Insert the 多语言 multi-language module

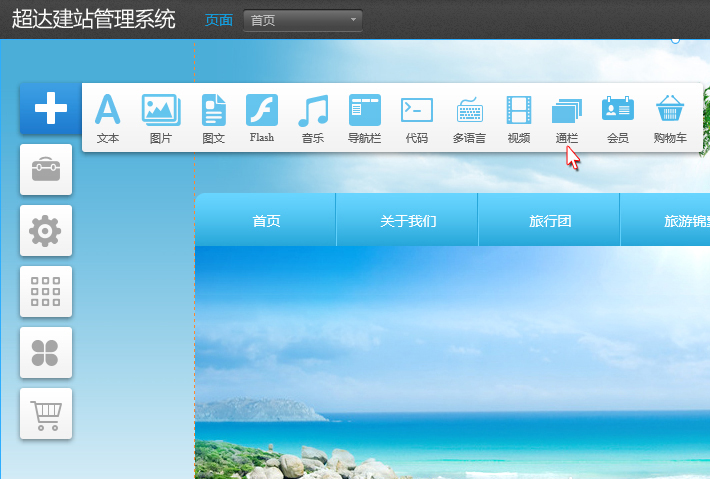coord(469,119)
